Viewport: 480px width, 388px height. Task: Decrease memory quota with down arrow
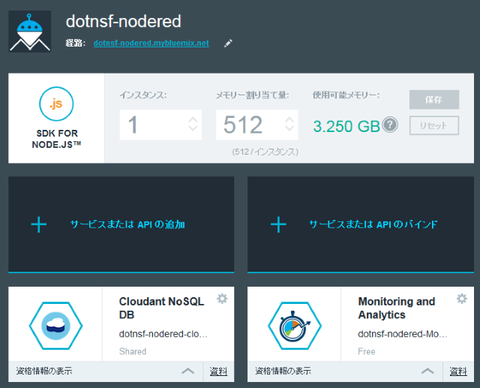point(289,128)
